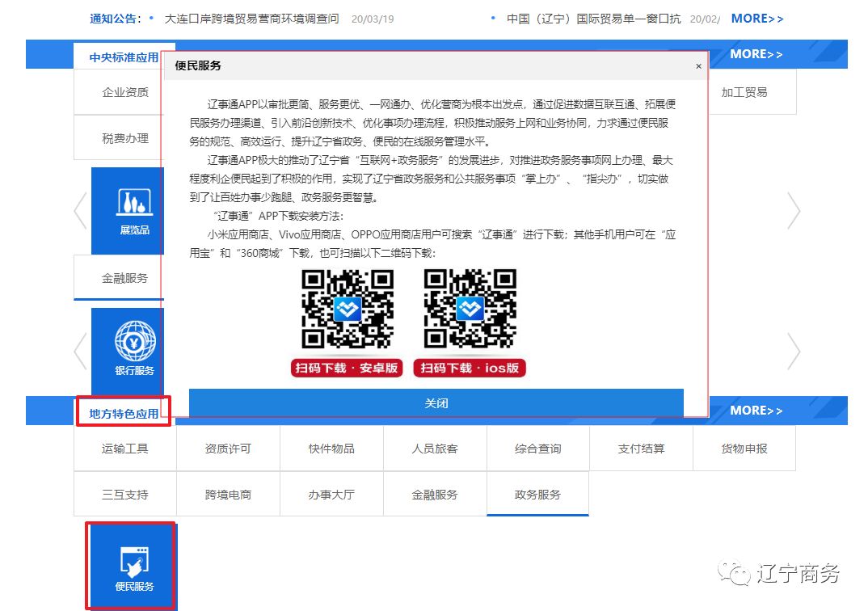The image size is (868, 611).
Task: Open notice 中国（辽宁）国际贸易单一窗口抗
Action: pyautogui.click(x=593, y=19)
